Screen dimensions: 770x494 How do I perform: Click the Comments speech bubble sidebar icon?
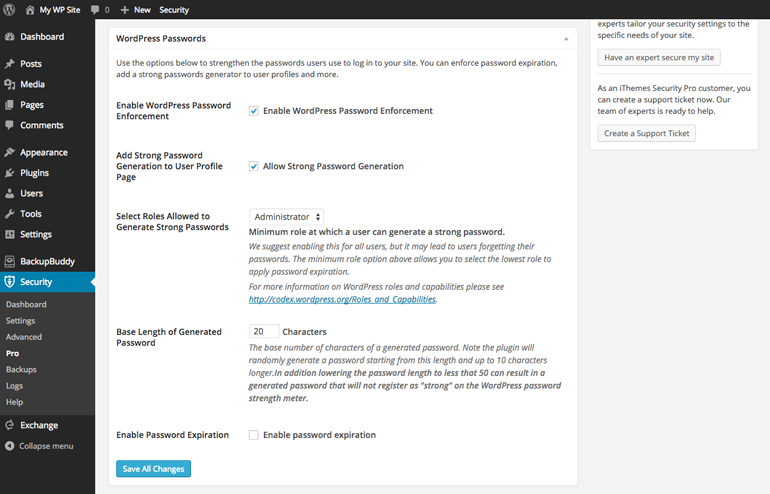(9, 125)
